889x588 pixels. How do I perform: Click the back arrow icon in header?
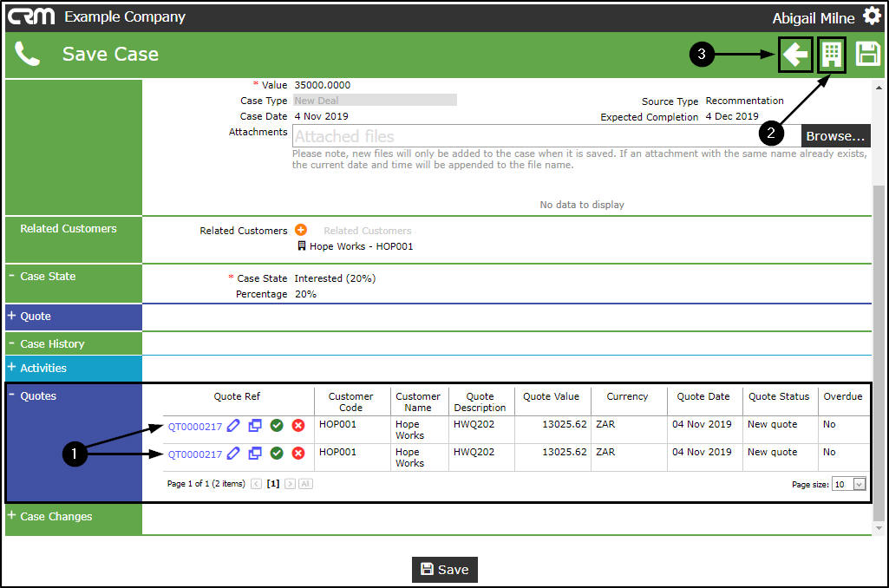pyautogui.click(x=795, y=55)
